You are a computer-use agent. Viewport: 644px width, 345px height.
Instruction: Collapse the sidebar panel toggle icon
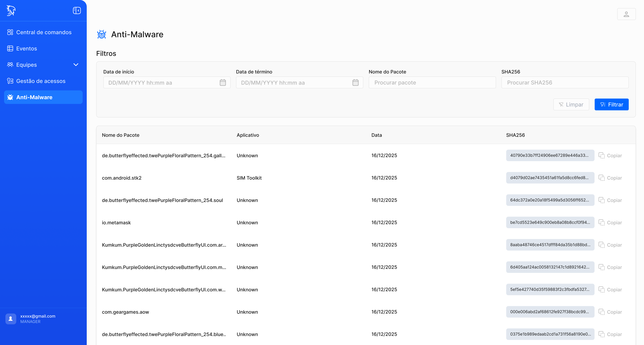coord(77,10)
